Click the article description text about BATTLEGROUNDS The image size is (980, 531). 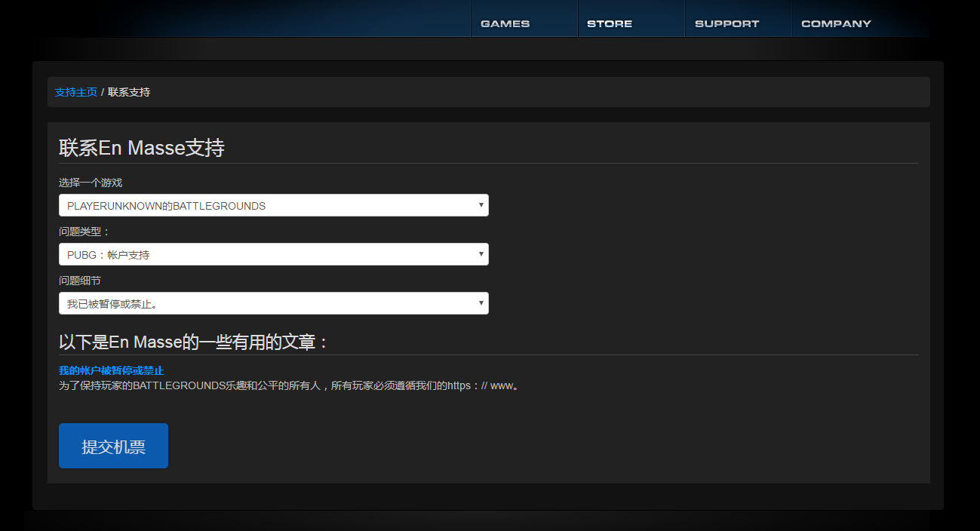tap(290, 385)
